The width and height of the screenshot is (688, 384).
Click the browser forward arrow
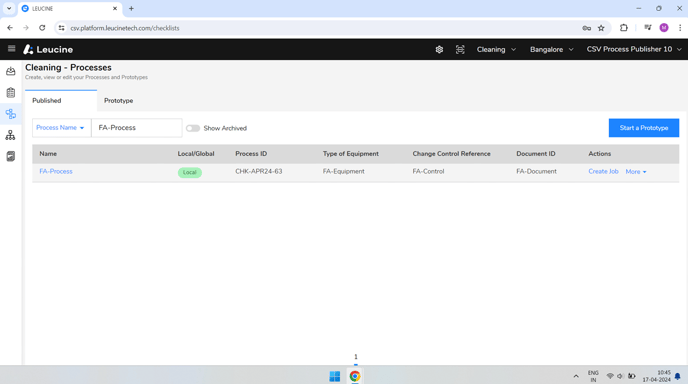click(26, 28)
